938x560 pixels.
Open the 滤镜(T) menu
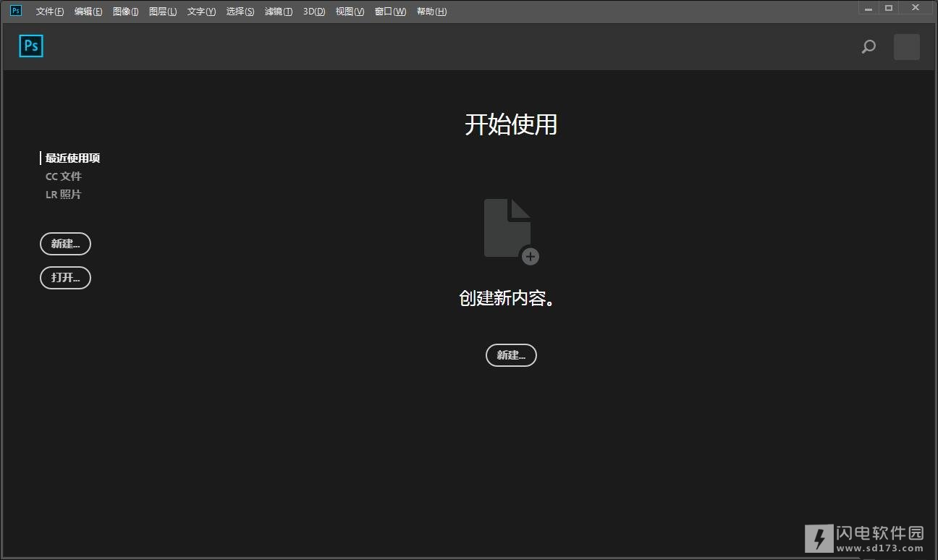(279, 12)
